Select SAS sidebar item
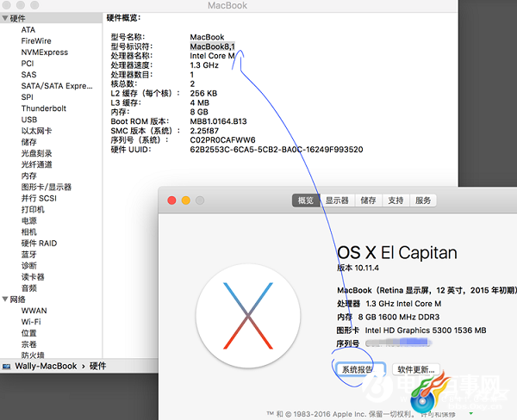 tap(28, 75)
